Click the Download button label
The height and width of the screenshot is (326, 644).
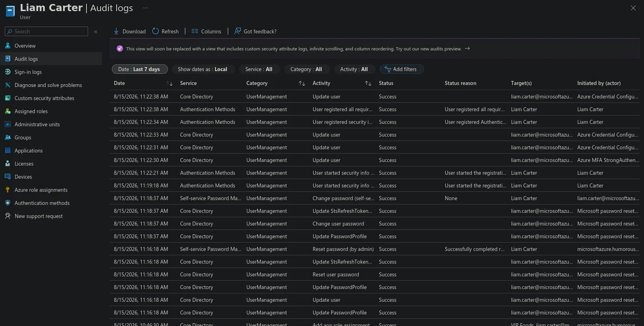click(134, 31)
